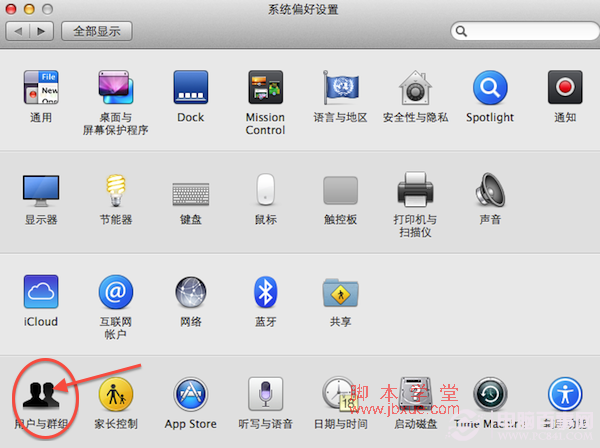The height and width of the screenshot is (448, 600).
Task: Open the Dock preferences icon
Action: pos(191,87)
